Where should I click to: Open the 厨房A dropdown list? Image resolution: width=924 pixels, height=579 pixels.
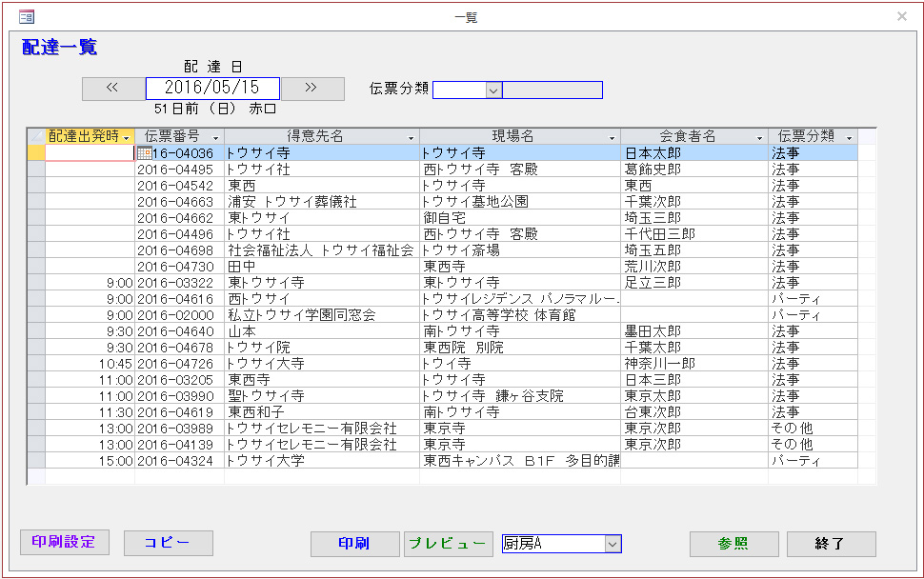tap(612, 544)
